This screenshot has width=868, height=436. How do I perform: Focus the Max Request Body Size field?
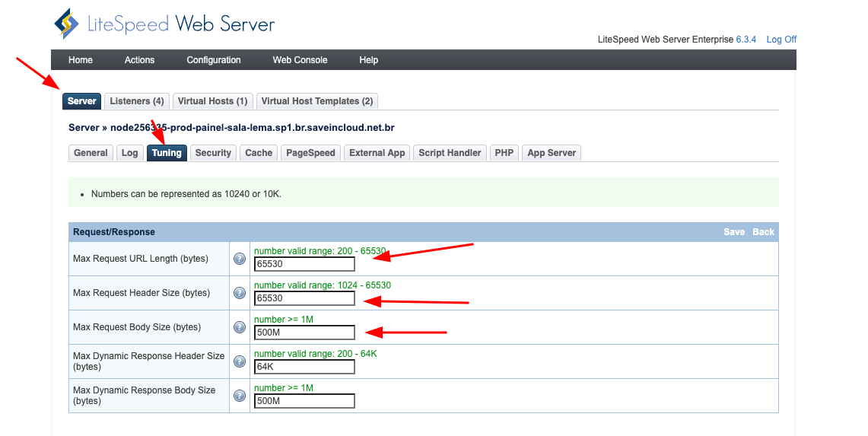304,333
